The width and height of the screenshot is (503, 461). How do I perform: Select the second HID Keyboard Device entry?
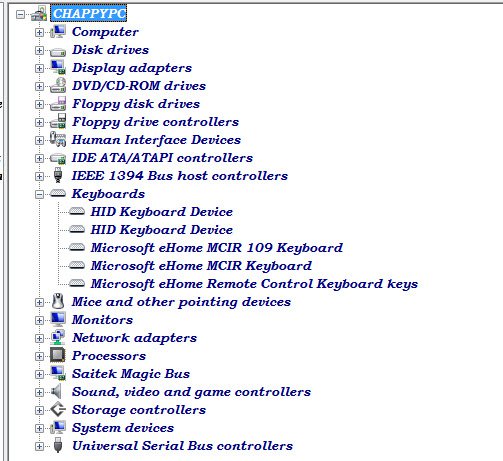(162, 230)
